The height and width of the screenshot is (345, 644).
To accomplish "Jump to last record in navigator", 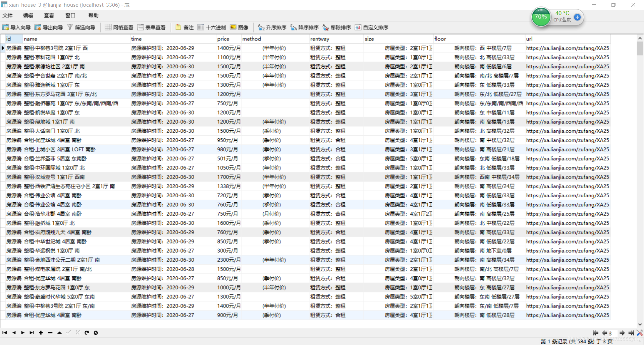I will coord(32,333).
